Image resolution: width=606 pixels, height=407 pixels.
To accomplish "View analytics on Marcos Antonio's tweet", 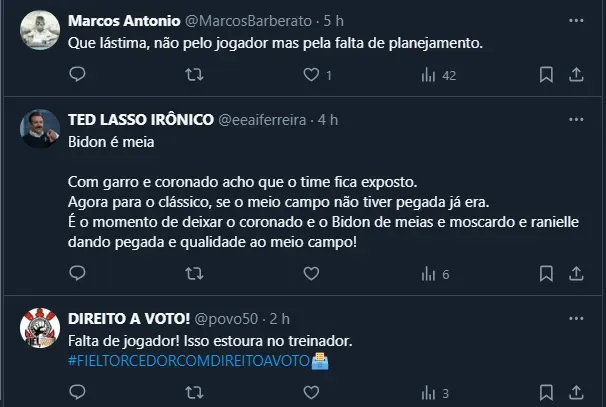I will [x=428, y=74].
